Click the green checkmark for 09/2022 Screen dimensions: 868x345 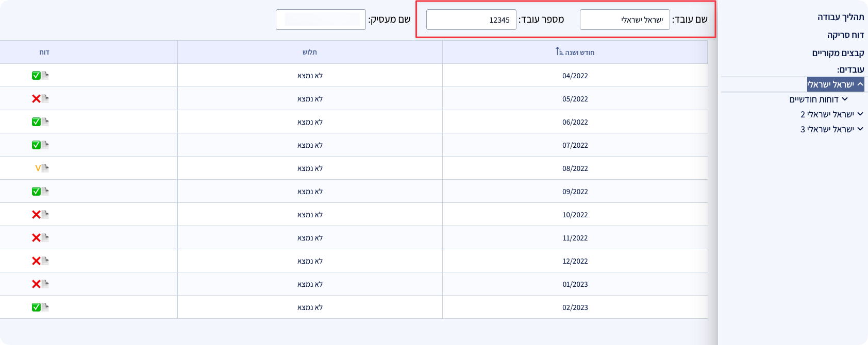[x=36, y=191]
